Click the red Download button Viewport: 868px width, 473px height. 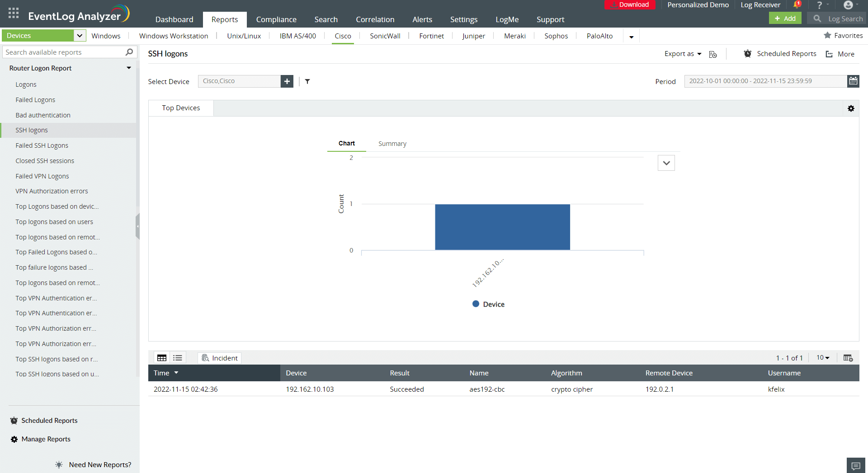click(630, 5)
